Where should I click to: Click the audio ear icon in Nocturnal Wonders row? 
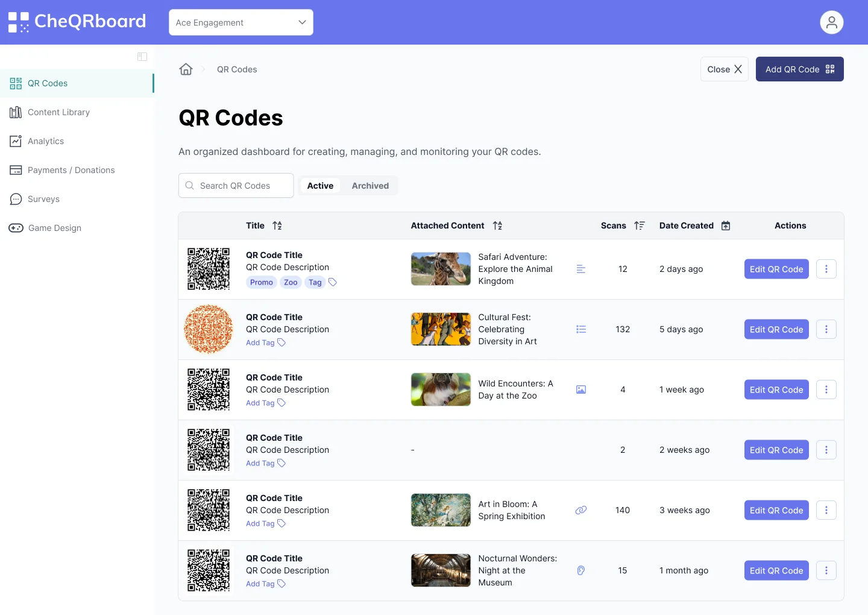581,570
